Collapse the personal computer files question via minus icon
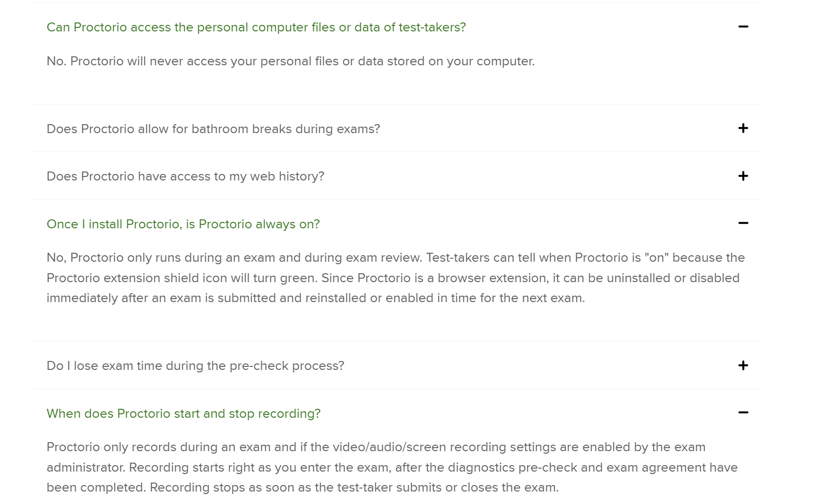The width and height of the screenshot is (818, 504). click(x=743, y=27)
